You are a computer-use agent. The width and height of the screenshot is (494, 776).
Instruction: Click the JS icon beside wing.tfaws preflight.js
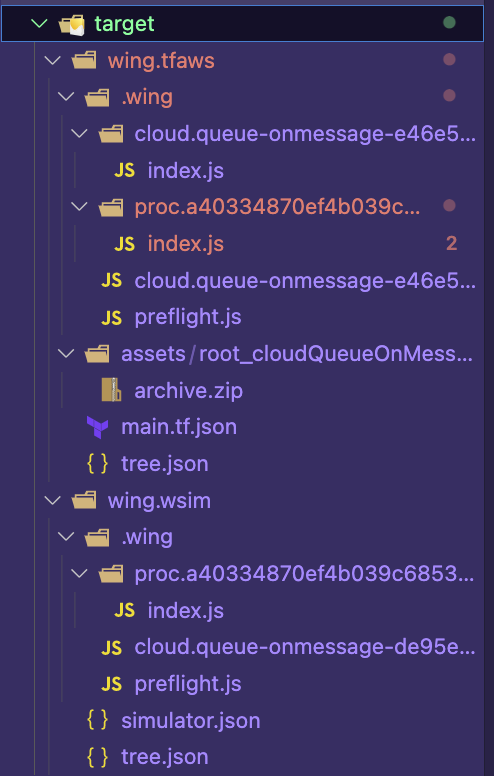coord(111,317)
